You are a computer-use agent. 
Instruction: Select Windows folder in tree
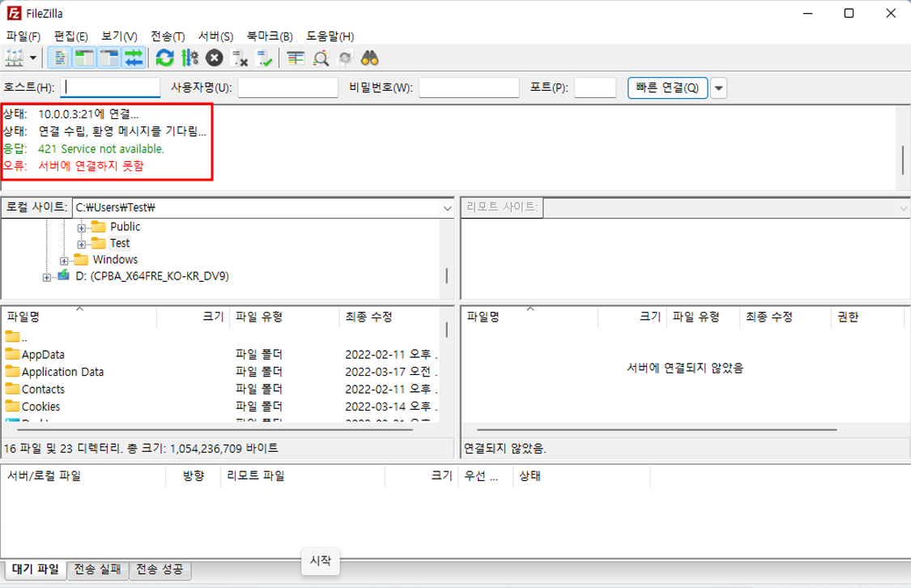[x=115, y=259]
